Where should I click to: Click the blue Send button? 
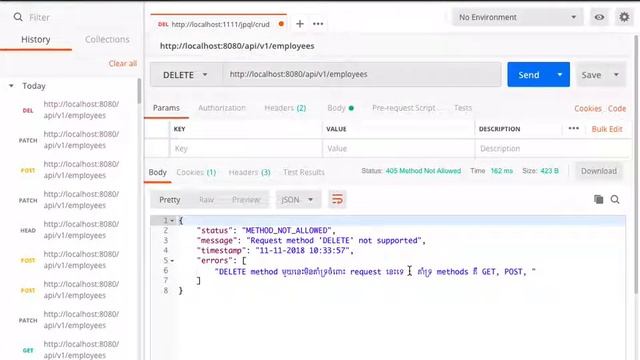pos(529,75)
